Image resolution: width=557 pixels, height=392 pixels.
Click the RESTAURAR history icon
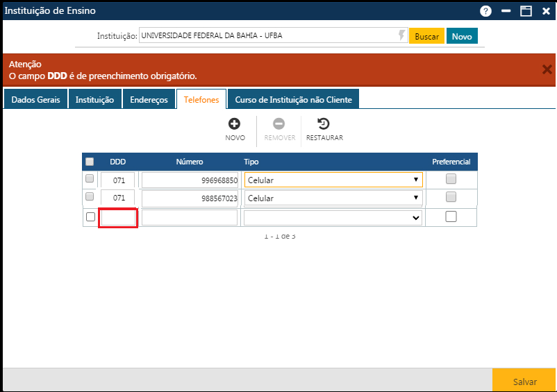323,123
